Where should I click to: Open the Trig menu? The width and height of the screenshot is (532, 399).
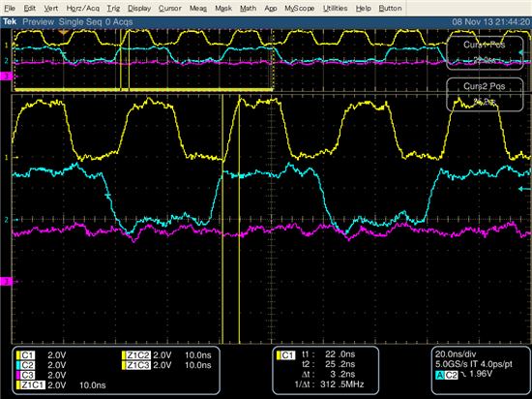point(113,8)
